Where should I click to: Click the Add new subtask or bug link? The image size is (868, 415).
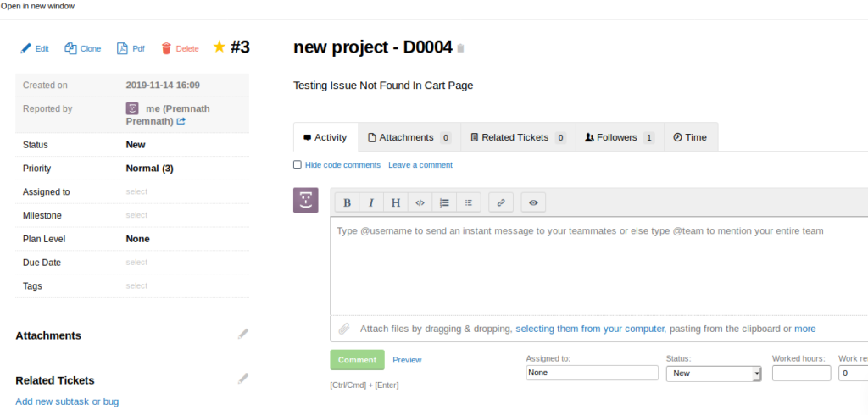67,401
